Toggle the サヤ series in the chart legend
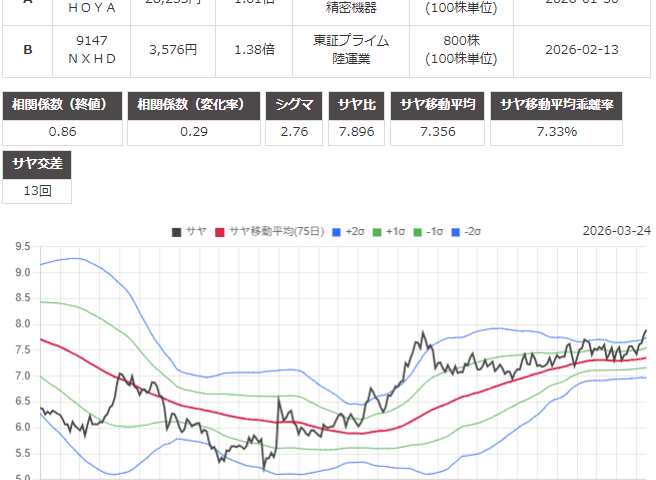 click(x=188, y=231)
